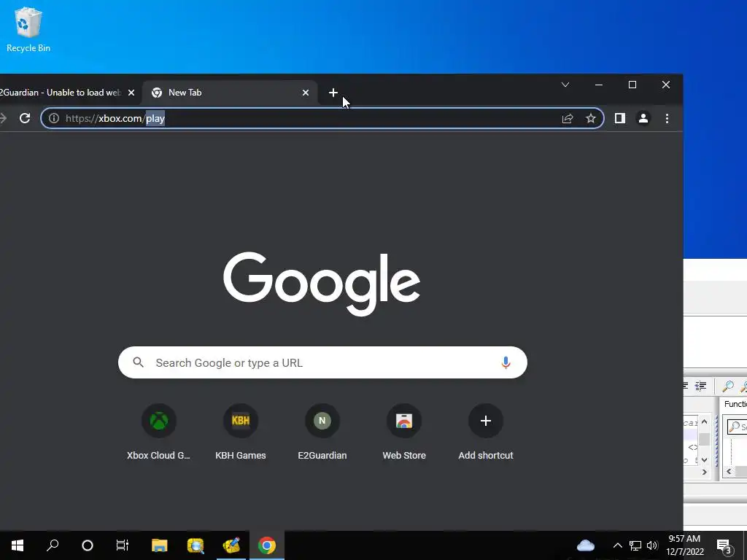This screenshot has height=560, width=747.
Task: Close the New Tab tab
Action: click(x=306, y=93)
